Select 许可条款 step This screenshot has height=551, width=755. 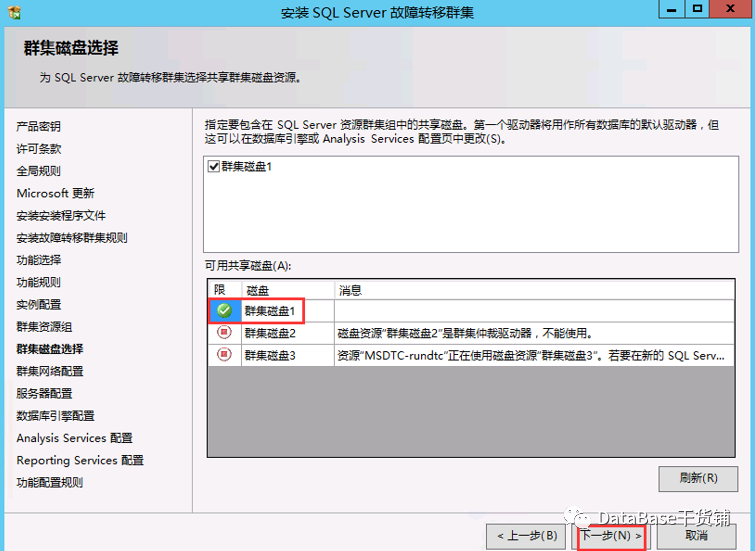point(39,149)
